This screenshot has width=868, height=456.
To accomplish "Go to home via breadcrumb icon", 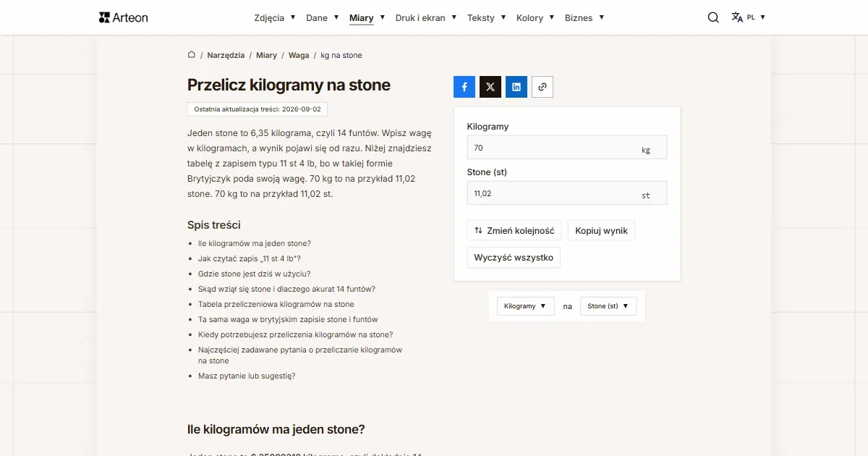I will point(192,55).
